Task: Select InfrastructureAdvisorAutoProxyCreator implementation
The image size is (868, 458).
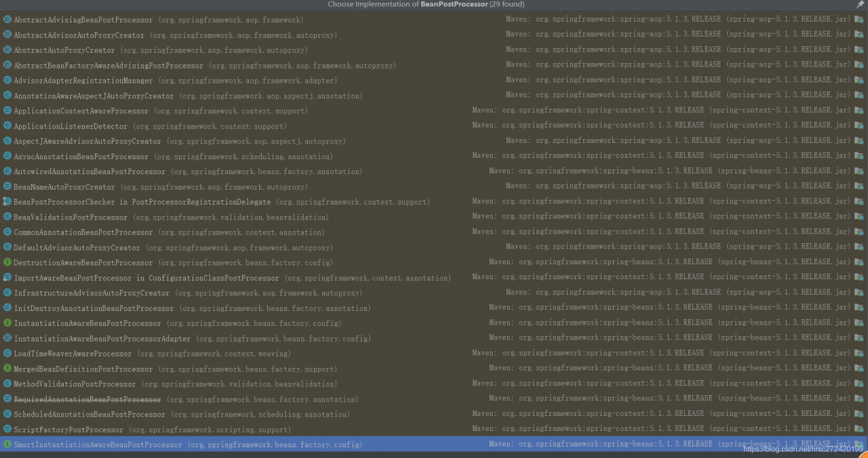Action: click(x=434, y=293)
